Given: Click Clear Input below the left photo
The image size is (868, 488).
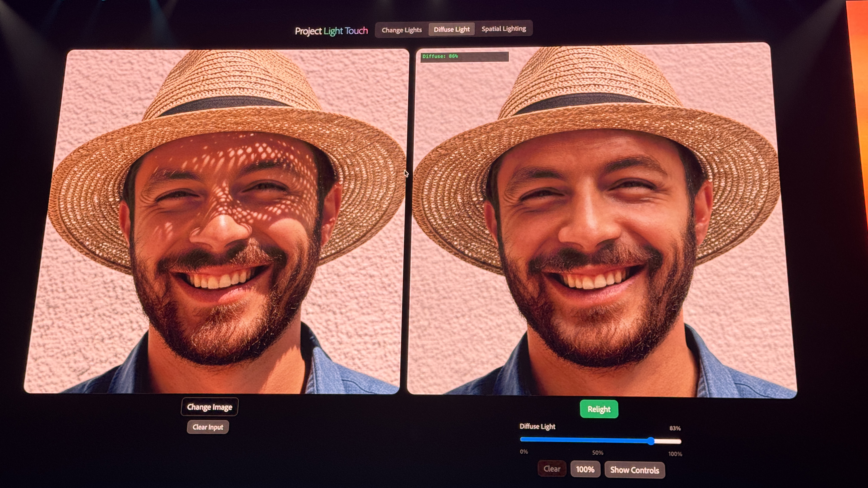Looking at the screenshot, I should [208, 427].
